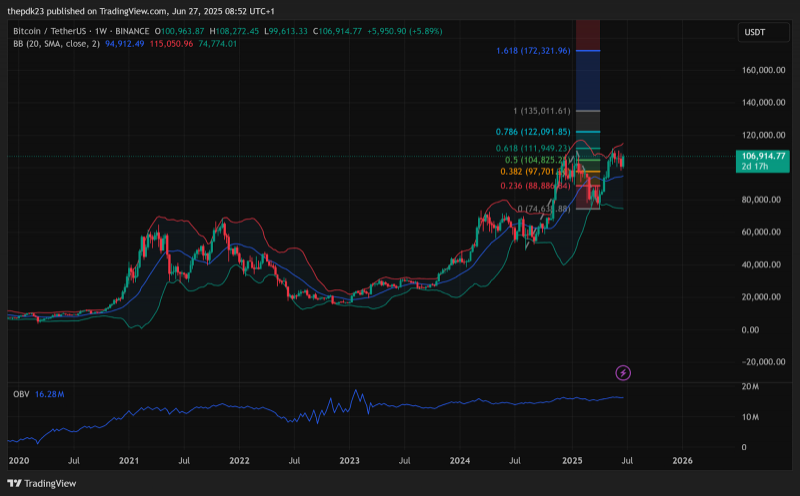Click the purple lightning bolt event icon

pyautogui.click(x=622, y=373)
